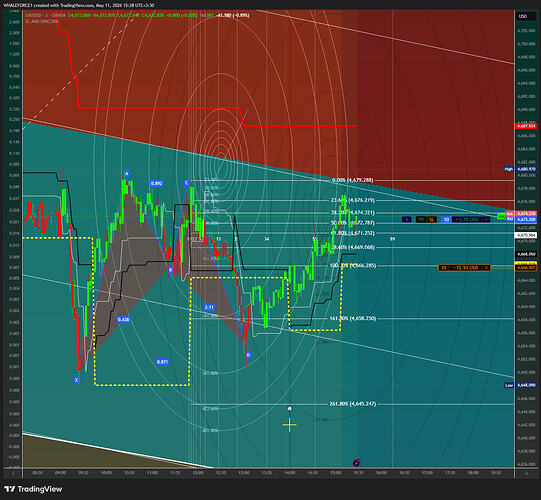
Task: Click the economic event marker on time axis
Action: pos(356,463)
